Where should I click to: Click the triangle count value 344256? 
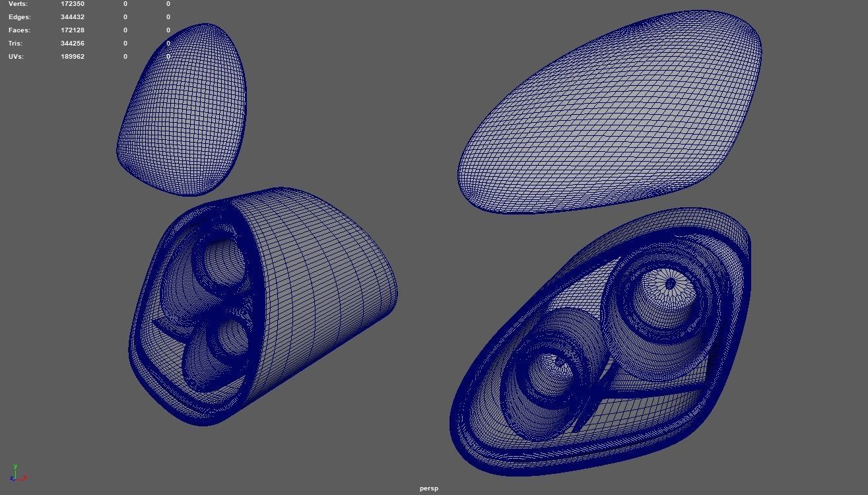pos(73,44)
